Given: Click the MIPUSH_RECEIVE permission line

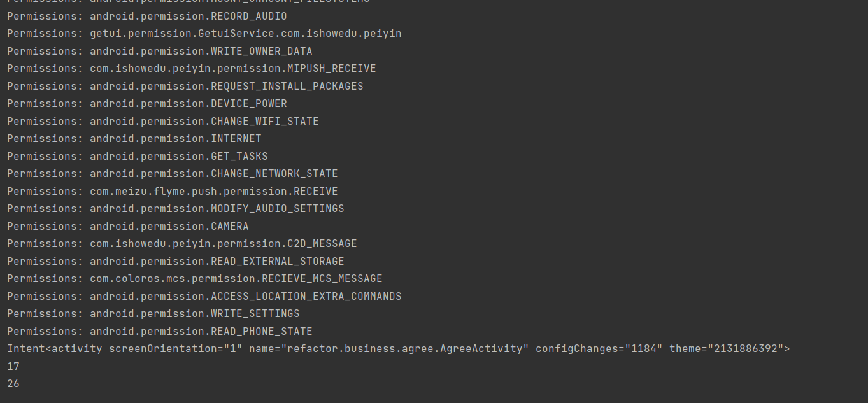Looking at the screenshot, I should point(191,68).
